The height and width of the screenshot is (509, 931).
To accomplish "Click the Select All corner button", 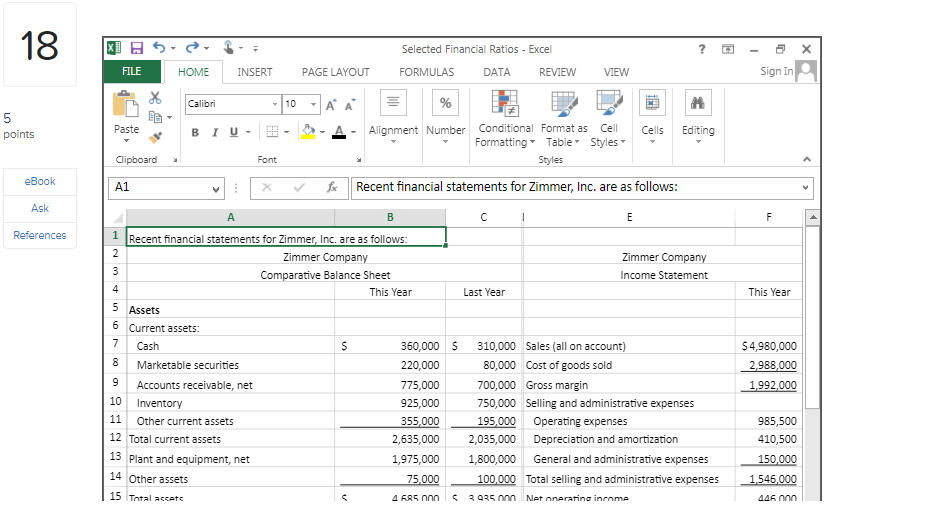I will coord(117,218).
